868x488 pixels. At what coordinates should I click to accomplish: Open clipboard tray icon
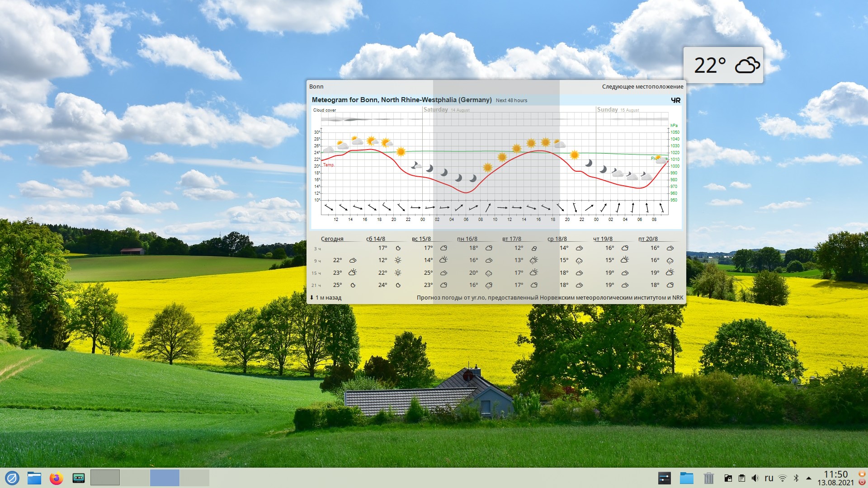(x=742, y=478)
